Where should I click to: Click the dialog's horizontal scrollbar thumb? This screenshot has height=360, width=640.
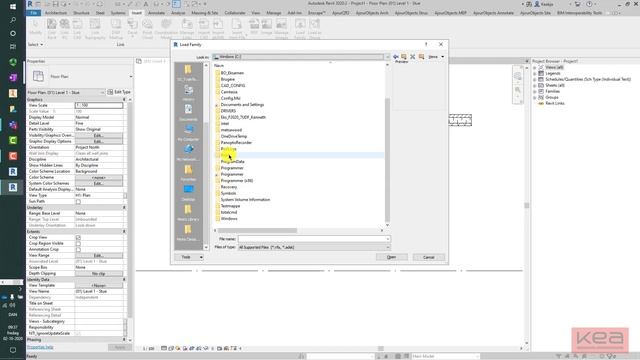258,231
